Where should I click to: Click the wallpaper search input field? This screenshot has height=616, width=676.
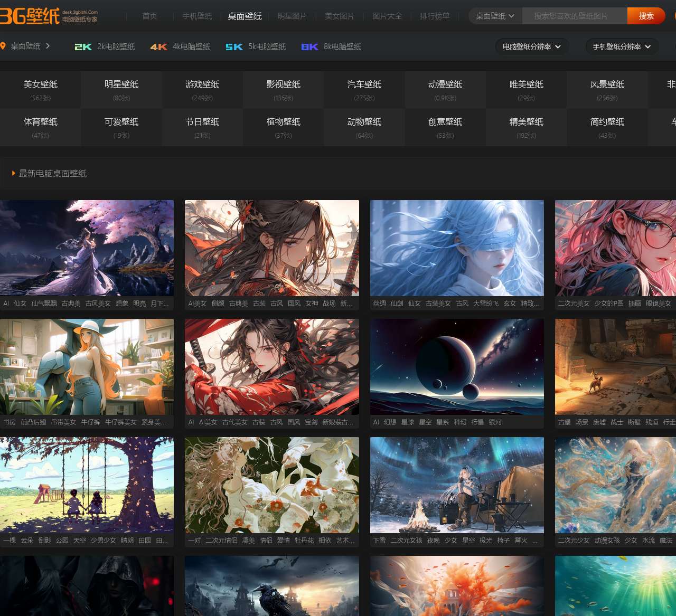pos(574,16)
